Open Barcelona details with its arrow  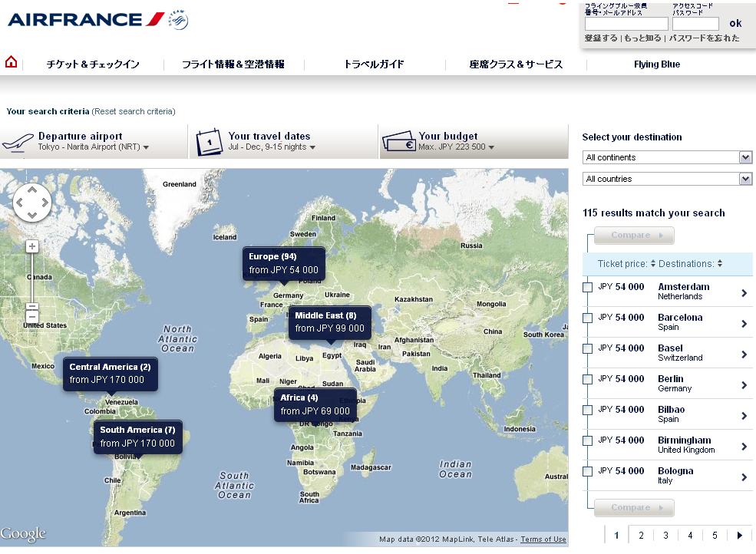click(744, 324)
